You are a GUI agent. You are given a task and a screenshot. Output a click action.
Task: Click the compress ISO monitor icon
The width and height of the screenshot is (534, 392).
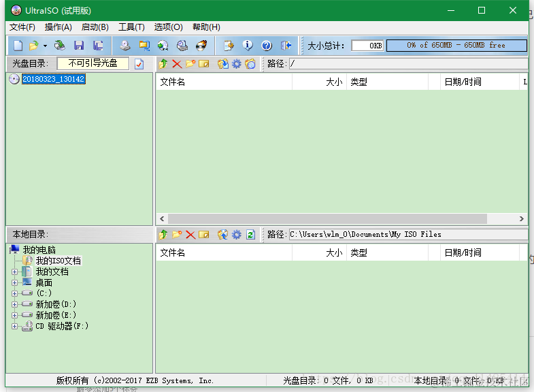(144, 46)
